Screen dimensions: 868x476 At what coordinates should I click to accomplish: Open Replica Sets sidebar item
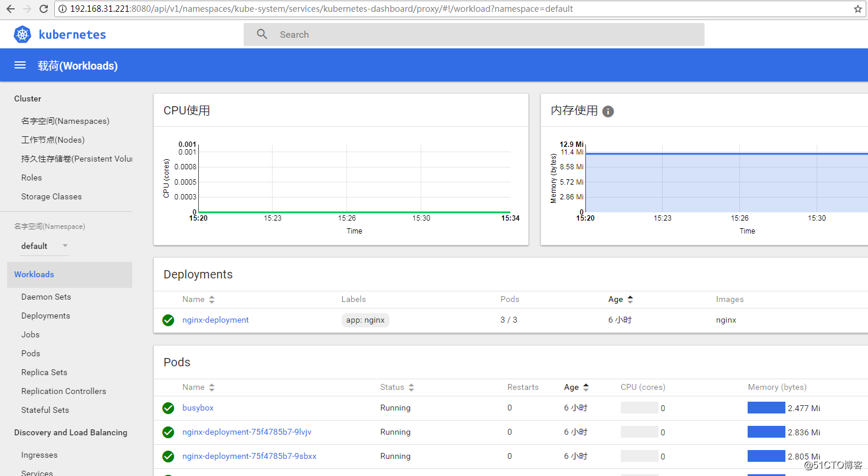click(x=44, y=372)
